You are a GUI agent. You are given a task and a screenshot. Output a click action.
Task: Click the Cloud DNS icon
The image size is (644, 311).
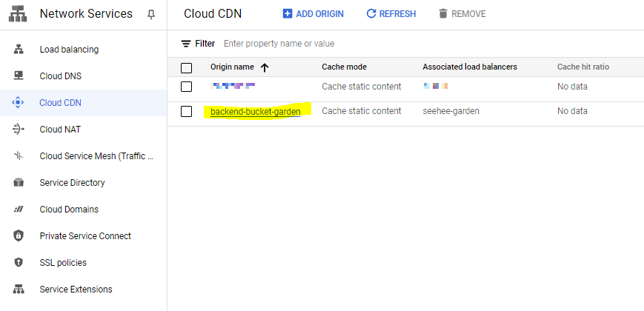tap(19, 76)
